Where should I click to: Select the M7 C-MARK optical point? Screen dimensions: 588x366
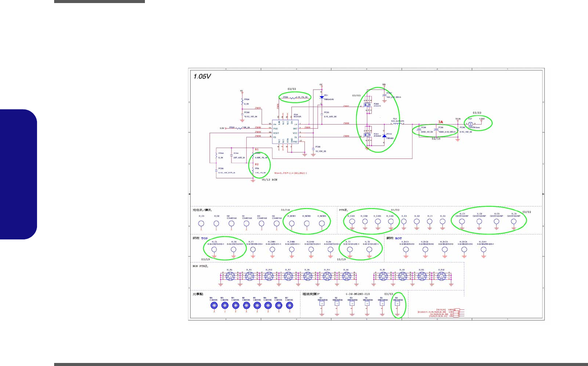point(289,305)
